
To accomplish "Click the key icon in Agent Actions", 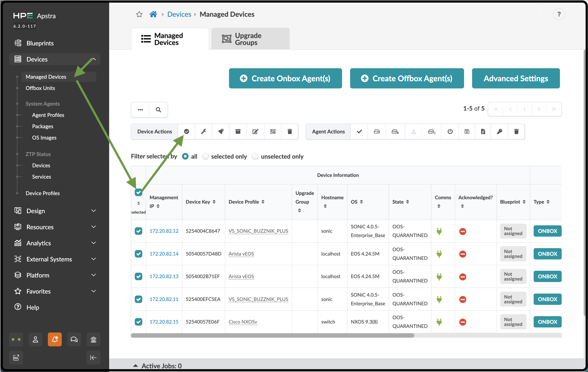I will (x=499, y=131).
